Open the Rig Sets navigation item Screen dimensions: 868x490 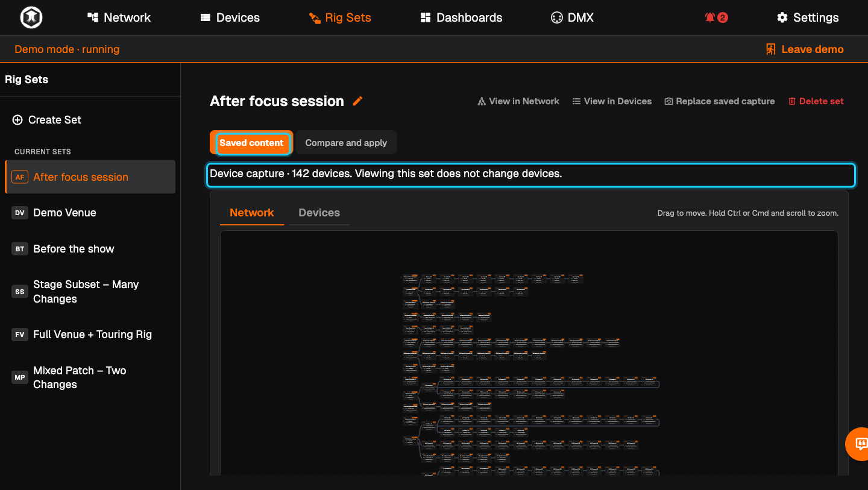pyautogui.click(x=340, y=17)
